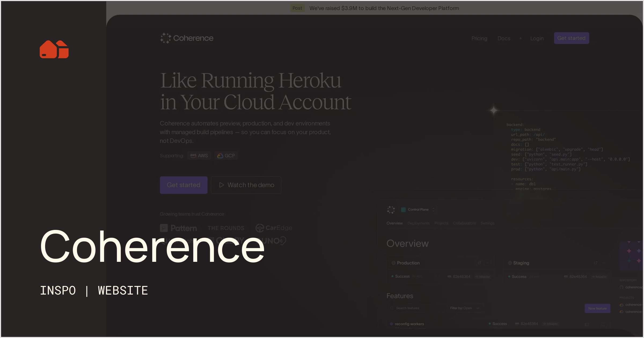Open the Staging card three-dot menu
This screenshot has height=338, width=644.
[x=604, y=263]
